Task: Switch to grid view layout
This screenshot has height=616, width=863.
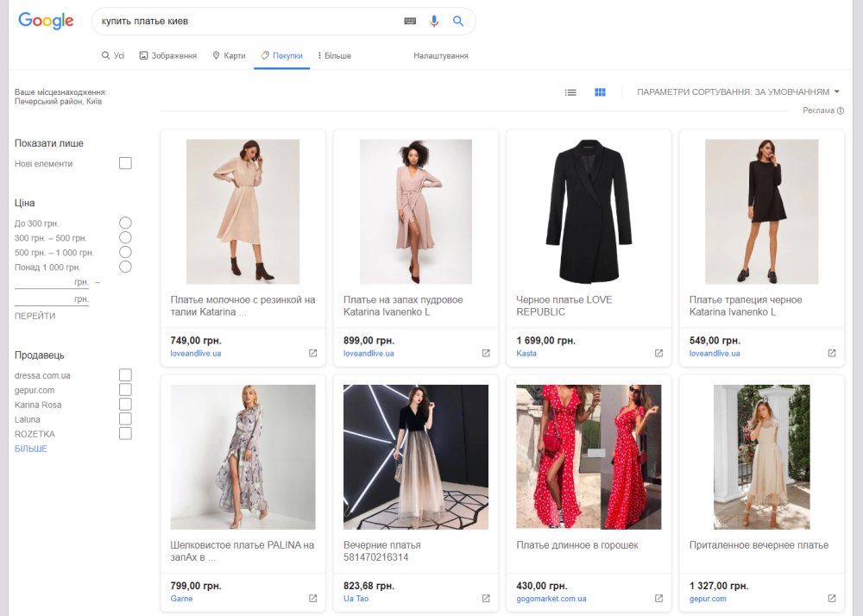Action: click(600, 92)
